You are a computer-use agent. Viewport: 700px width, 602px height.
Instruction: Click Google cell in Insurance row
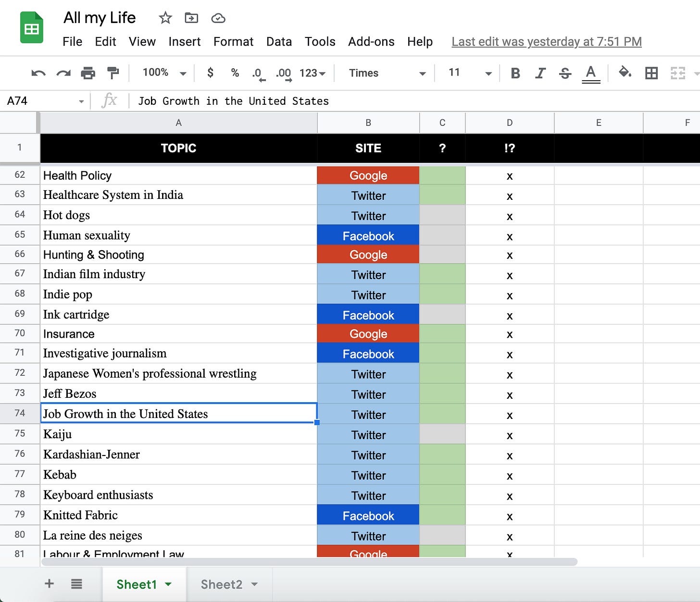click(368, 333)
